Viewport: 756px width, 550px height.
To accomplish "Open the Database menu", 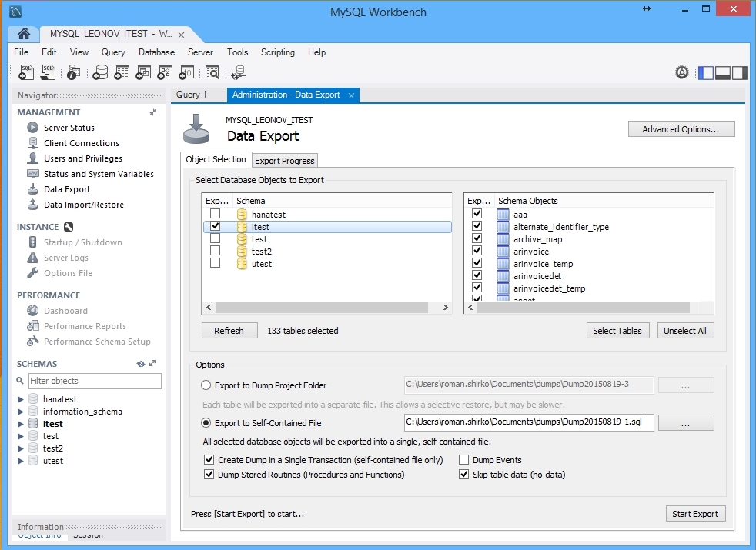I will (x=156, y=52).
